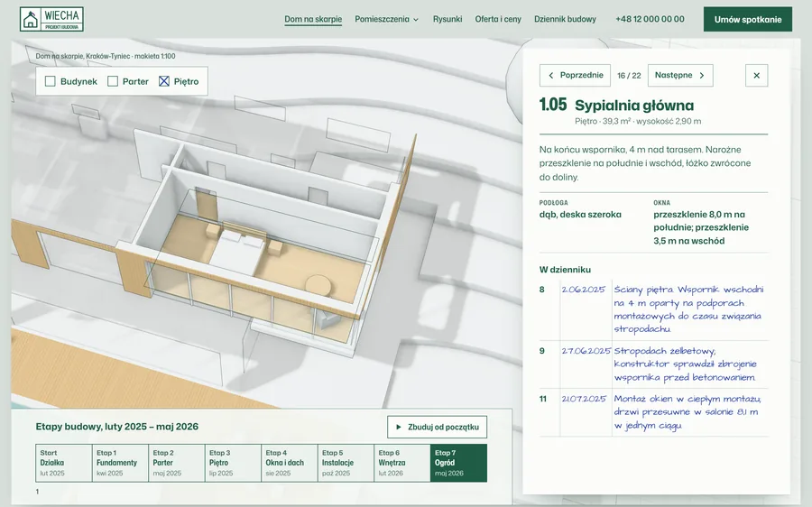Open diary entry 8 dated 2.06.2025
The width and height of the screenshot is (812, 507).
653,309
